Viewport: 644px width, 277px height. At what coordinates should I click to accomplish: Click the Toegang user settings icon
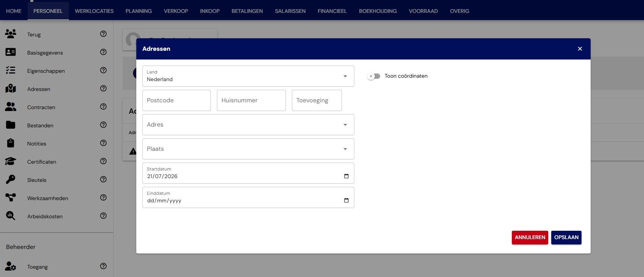pos(11,266)
